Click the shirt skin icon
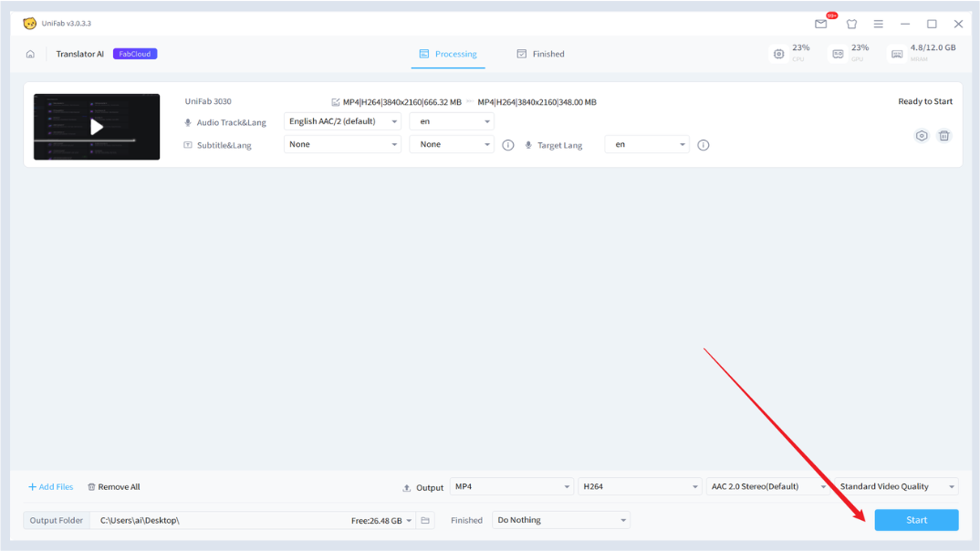Image resolution: width=980 pixels, height=551 pixels. (851, 24)
